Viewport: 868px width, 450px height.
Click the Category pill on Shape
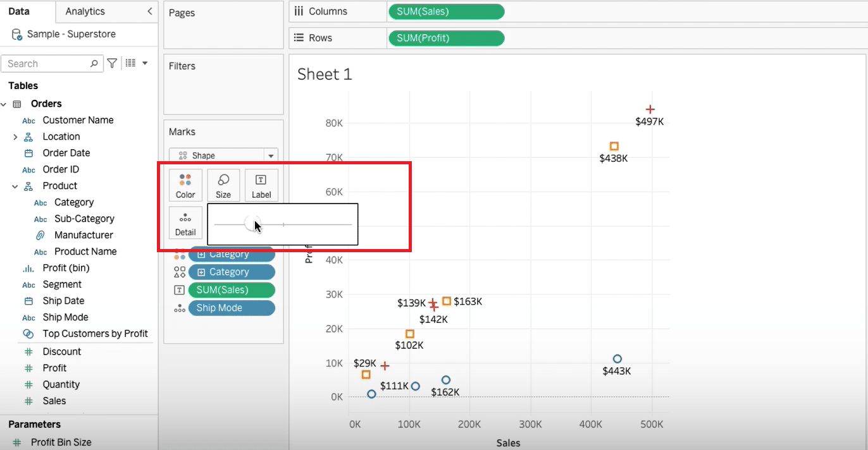click(232, 272)
